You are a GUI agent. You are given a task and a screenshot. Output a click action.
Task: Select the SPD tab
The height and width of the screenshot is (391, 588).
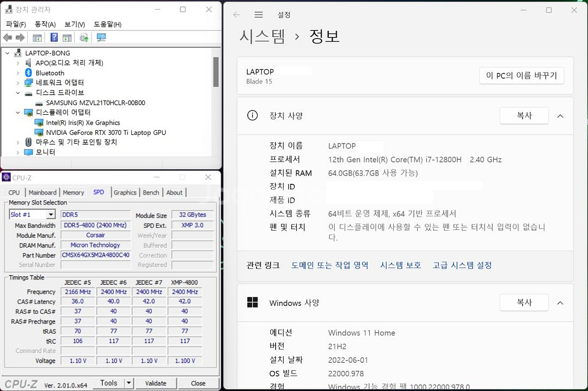(x=99, y=192)
